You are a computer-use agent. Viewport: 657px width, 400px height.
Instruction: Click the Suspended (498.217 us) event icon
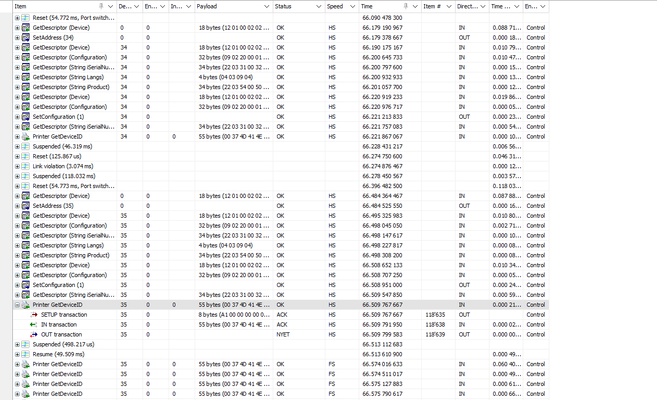coord(26,344)
